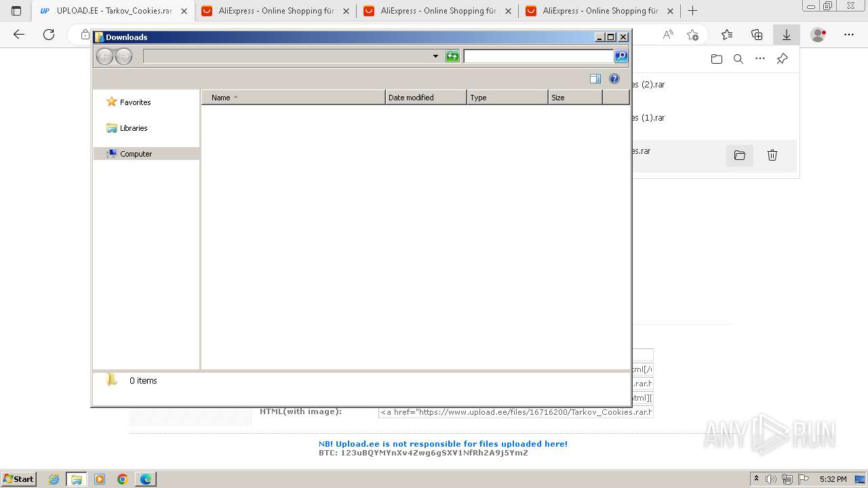Switch to the UPLOAD.EE Tarkov_Cookies tab

coord(113,11)
